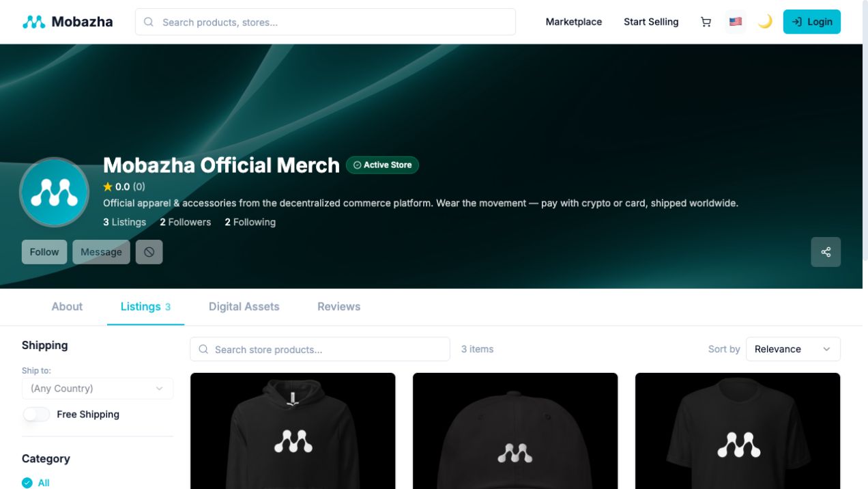
Task: Open the Start Selling link
Action: (x=651, y=22)
